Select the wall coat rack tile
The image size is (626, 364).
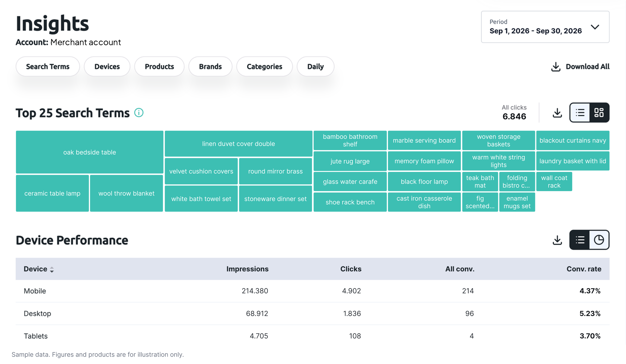coord(554,182)
